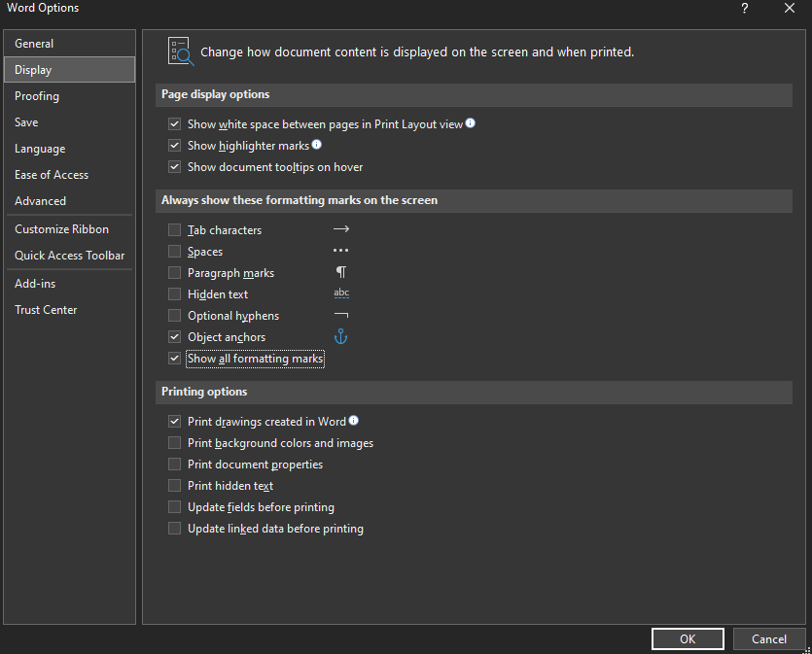Screen dimensions: 812x654
Task: Open Customize Ribbon settings
Action: pos(69,229)
